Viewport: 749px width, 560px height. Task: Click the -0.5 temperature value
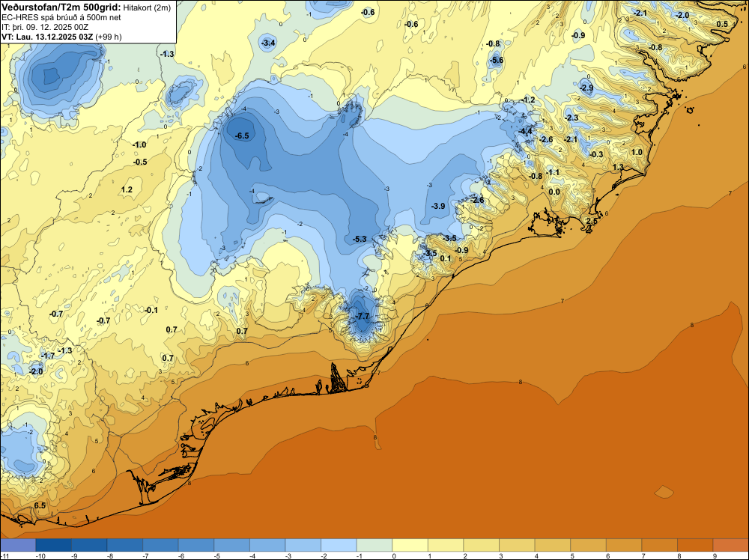coord(140,162)
